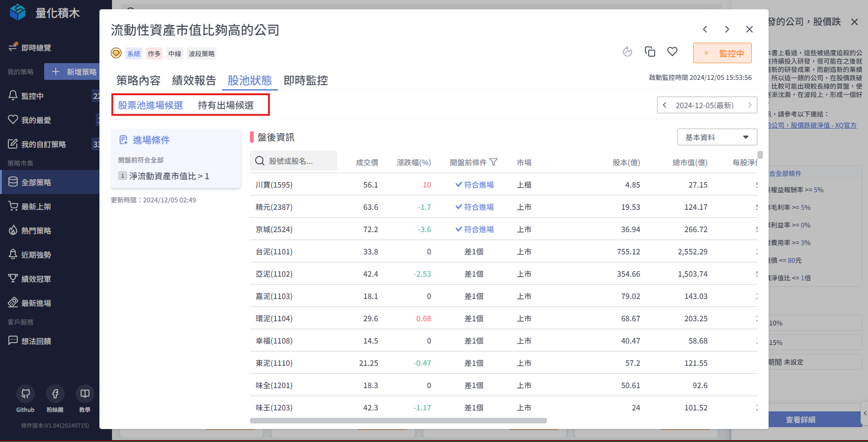Image resolution: width=868 pixels, height=442 pixels.
Task: Open the 基本資料 dropdown
Action: point(717,137)
